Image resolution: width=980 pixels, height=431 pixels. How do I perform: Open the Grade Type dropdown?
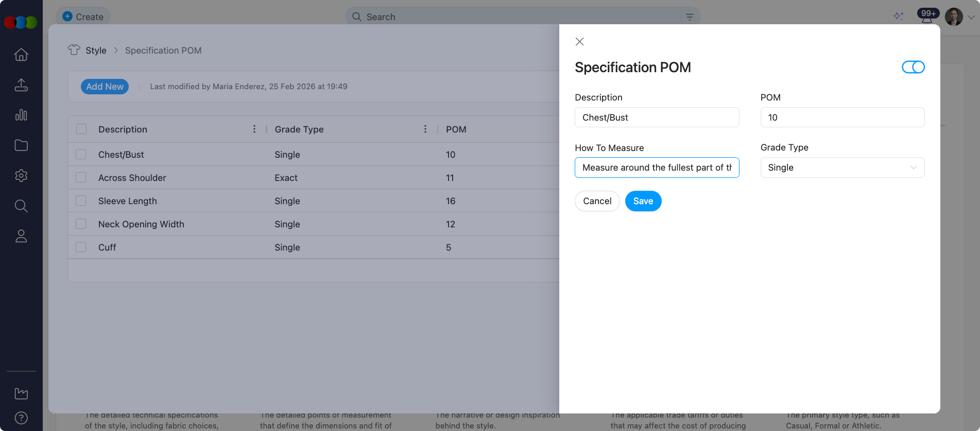(842, 168)
